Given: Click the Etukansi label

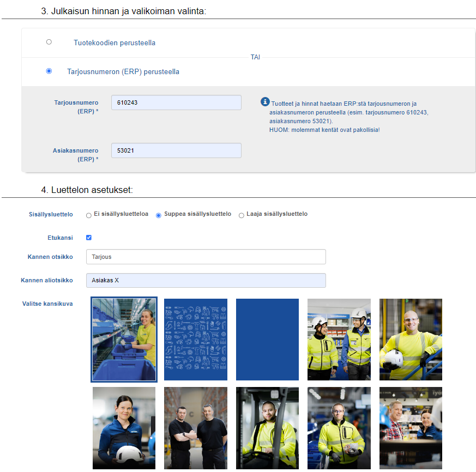Looking at the screenshot, I should (x=60, y=238).
